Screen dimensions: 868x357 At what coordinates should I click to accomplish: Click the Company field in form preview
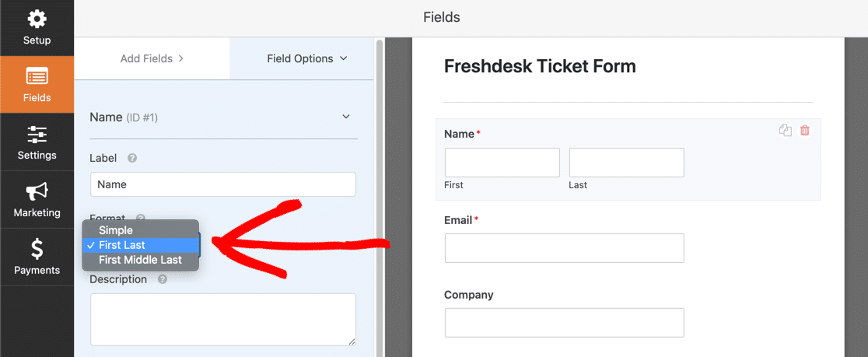tap(564, 322)
